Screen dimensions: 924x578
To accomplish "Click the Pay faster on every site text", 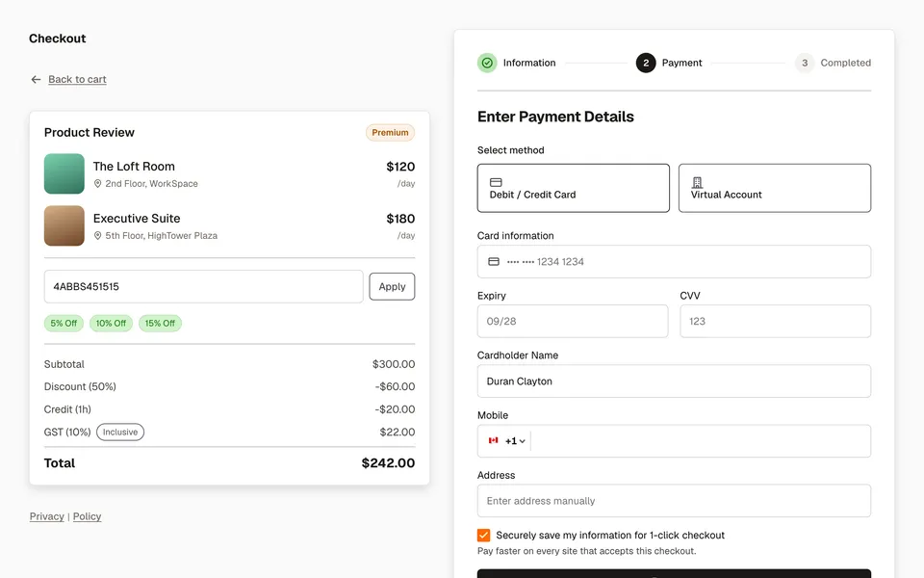I will pos(587,551).
